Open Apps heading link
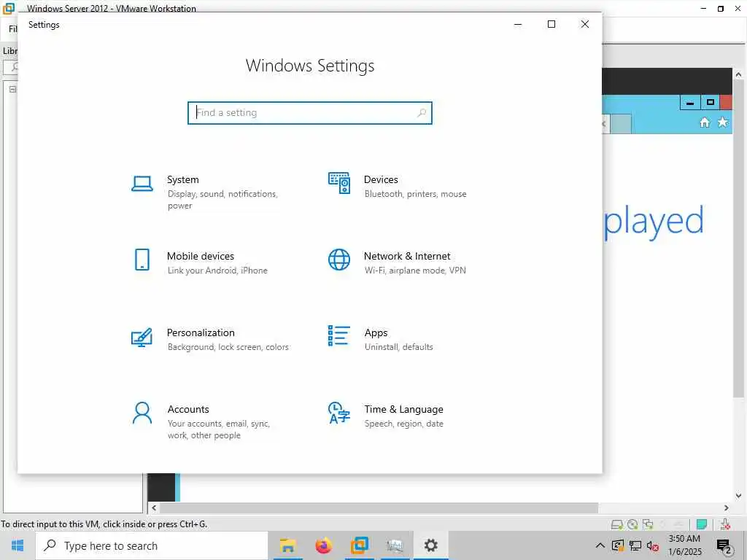This screenshot has width=747, height=560. click(x=376, y=332)
